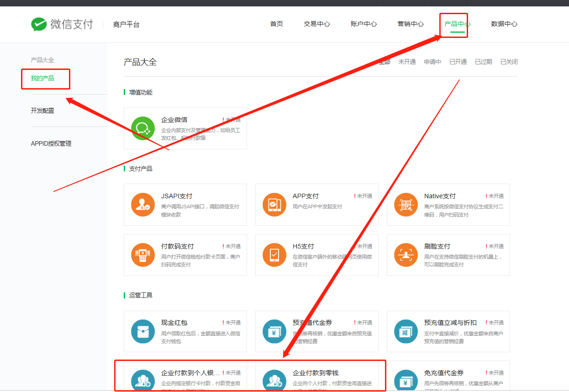Click 未开通 status on 付款码支付 card
569x392 pixels.
(x=232, y=246)
